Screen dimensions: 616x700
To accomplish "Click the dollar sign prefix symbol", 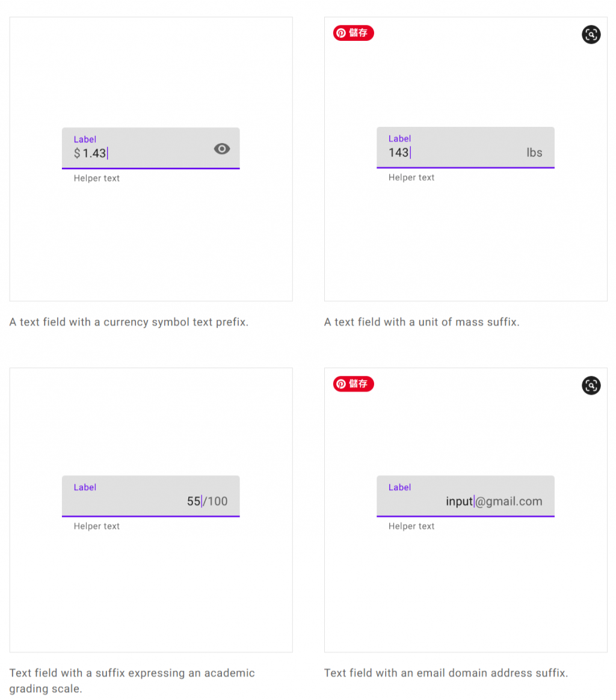I will (77, 153).
